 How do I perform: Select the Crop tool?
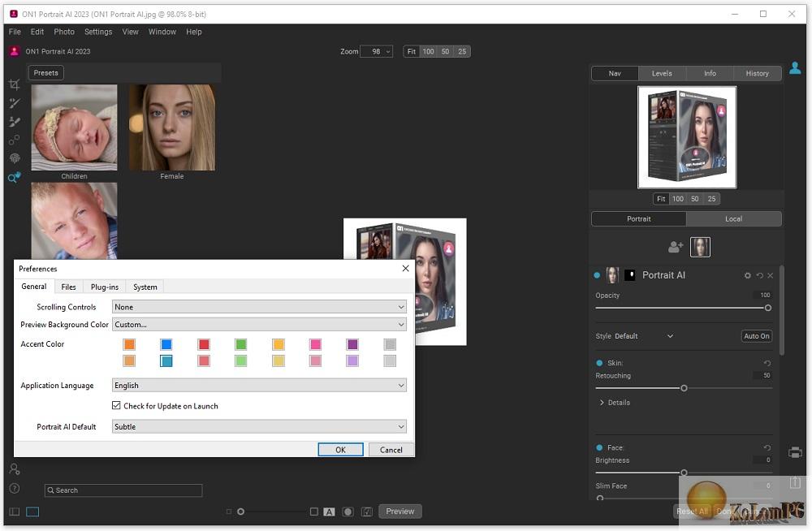coord(15,84)
